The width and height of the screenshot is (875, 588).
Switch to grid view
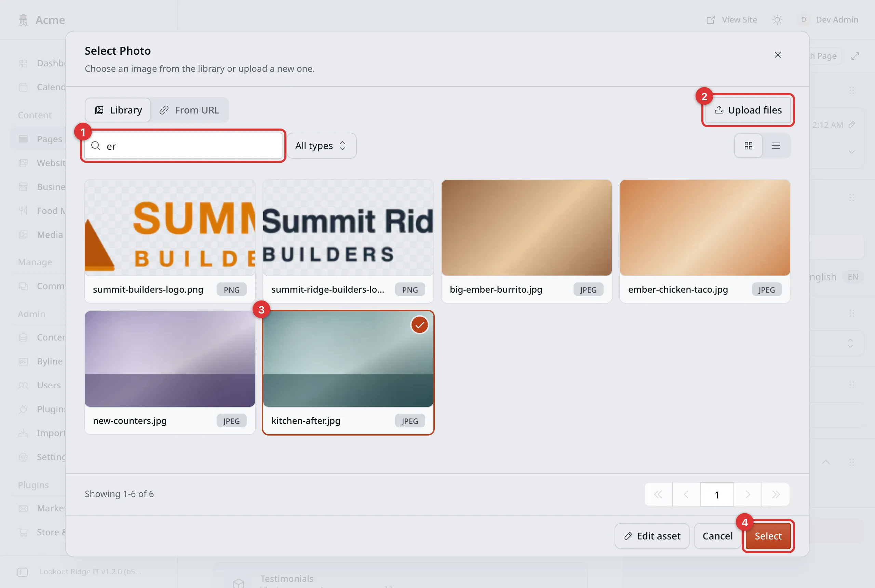coord(748,146)
